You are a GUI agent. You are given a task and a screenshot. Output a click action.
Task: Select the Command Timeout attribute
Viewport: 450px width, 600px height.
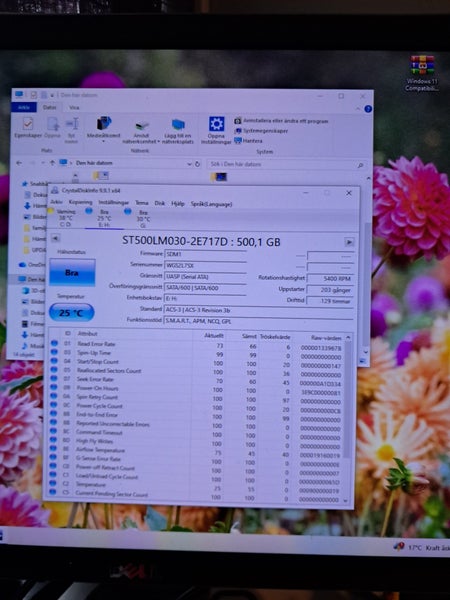[x=99, y=432]
